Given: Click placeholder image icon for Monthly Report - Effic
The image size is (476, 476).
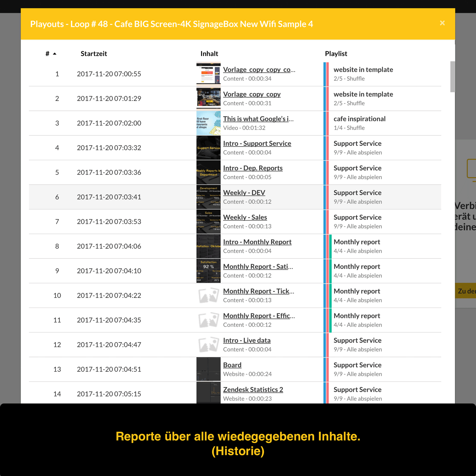Looking at the screenshot, I should coord(208,320).
